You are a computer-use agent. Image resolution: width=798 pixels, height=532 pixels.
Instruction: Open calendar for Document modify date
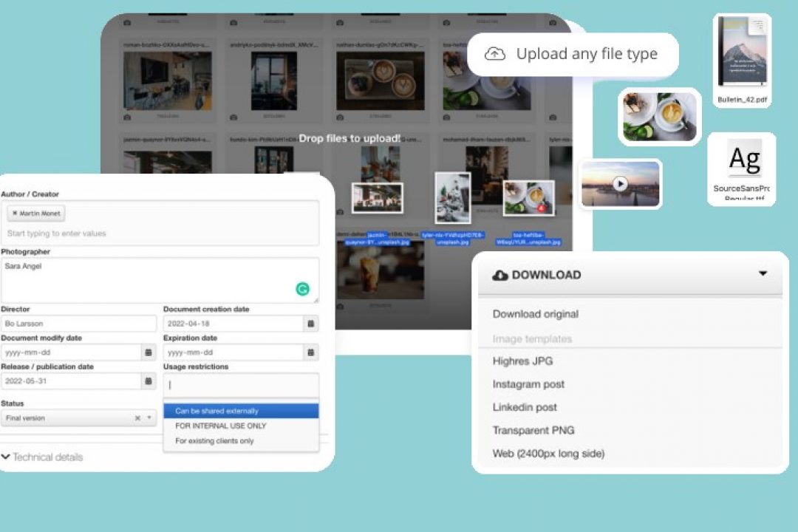pos(149,352)
